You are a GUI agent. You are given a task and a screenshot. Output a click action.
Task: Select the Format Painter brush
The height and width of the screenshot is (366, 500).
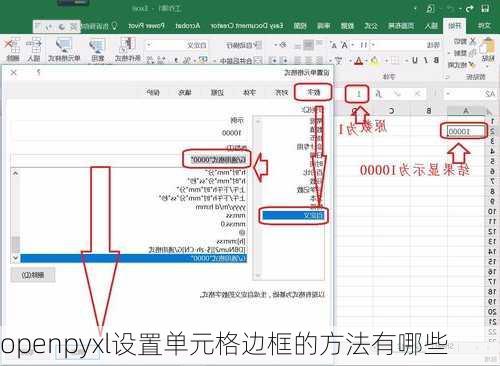471,64
